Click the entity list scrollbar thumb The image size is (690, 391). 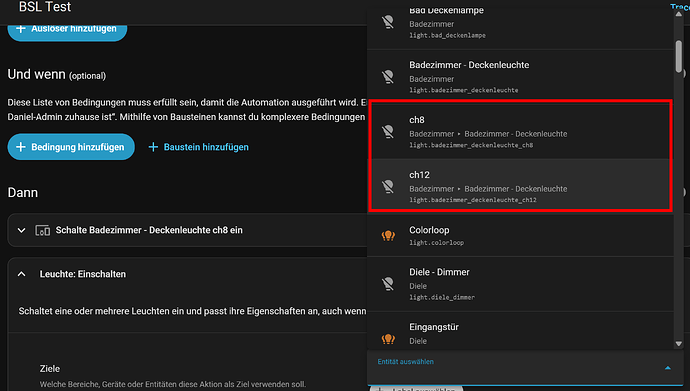point(679,56)
